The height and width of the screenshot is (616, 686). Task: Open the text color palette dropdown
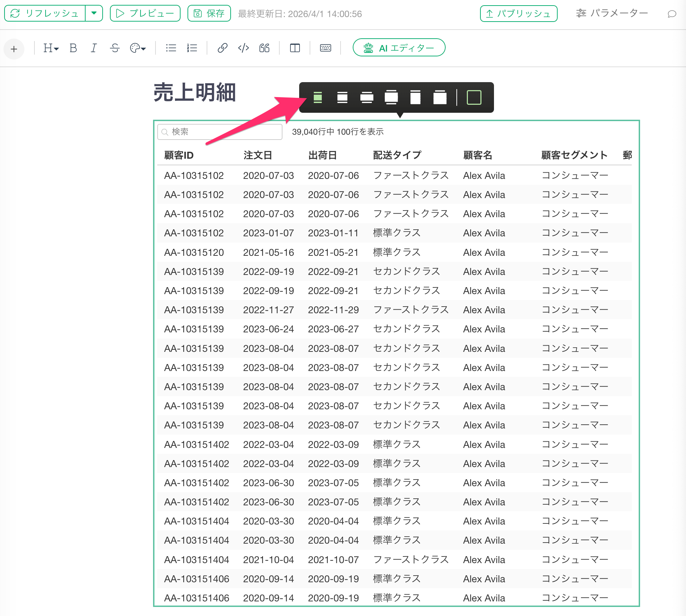pos(138,48)
